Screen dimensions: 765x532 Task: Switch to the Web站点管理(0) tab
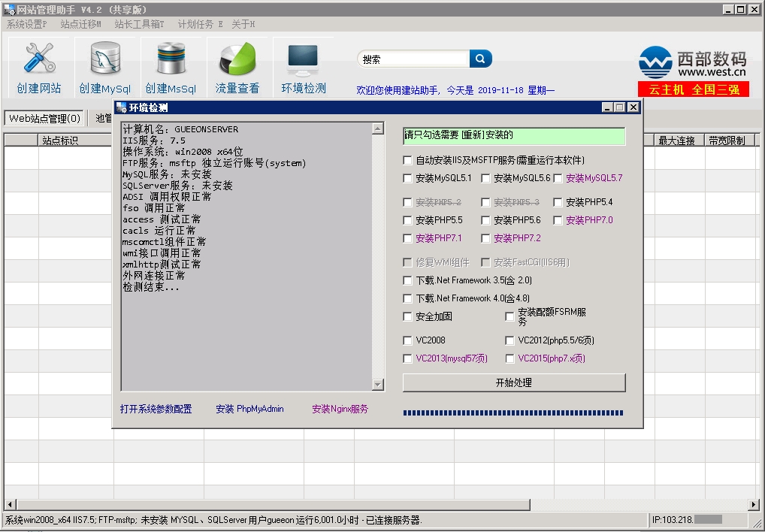[44, 119]
